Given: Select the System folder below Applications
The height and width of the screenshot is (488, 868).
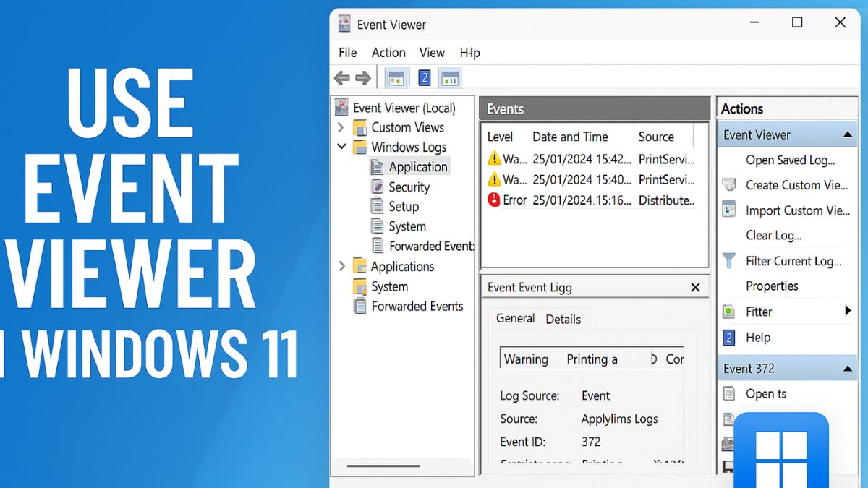Looking at the screenshot, I should pos(389,286).
